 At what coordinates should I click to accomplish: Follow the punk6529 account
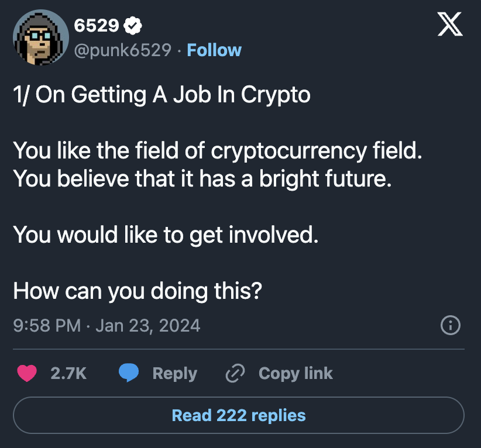[214, 50]
